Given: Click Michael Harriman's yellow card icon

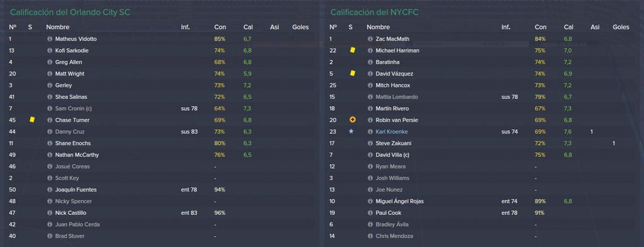Looking at the screenshot, I should coord(352,50).
